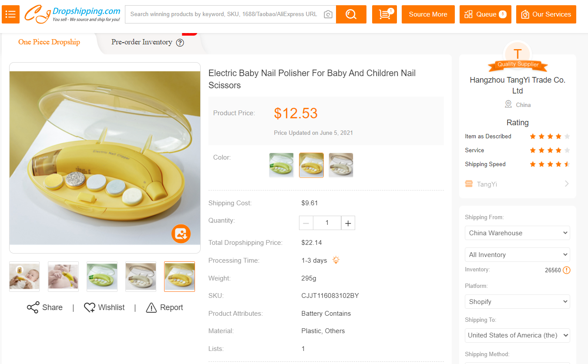The width and height of the screenshot is (588, 364).
Task: Open the Shopify platform dropdown
Action: point(517,301)
